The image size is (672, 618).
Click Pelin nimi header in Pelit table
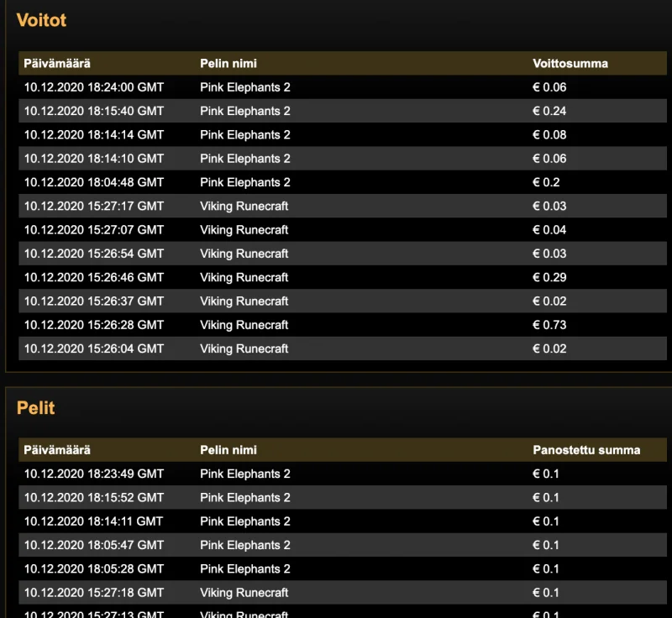228,450
